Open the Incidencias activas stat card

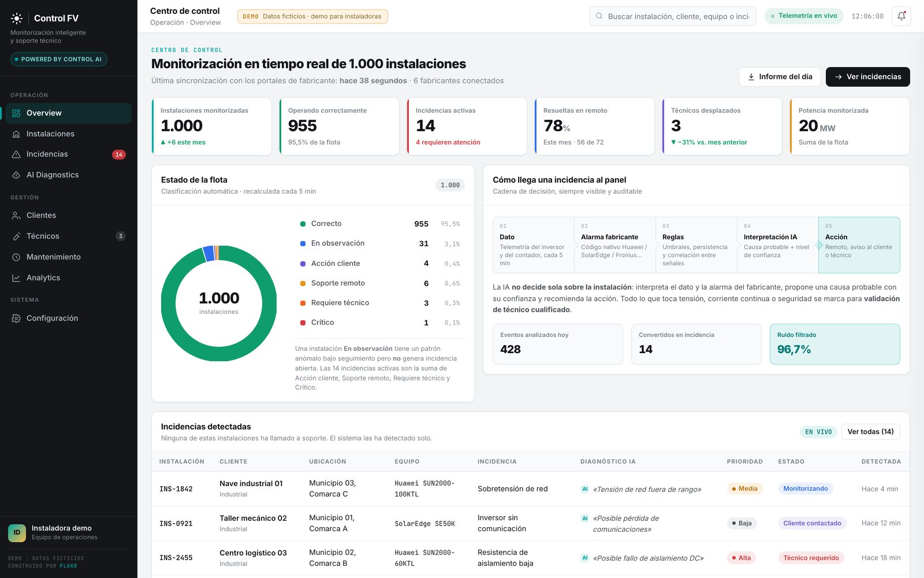(467, 126)
